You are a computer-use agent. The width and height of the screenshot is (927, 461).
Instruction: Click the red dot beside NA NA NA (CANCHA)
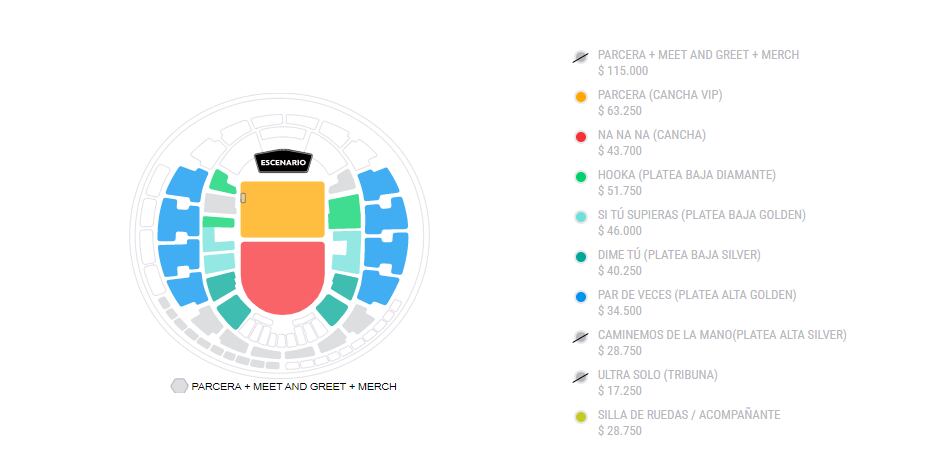pyautogui.click(x=580, y=137)
